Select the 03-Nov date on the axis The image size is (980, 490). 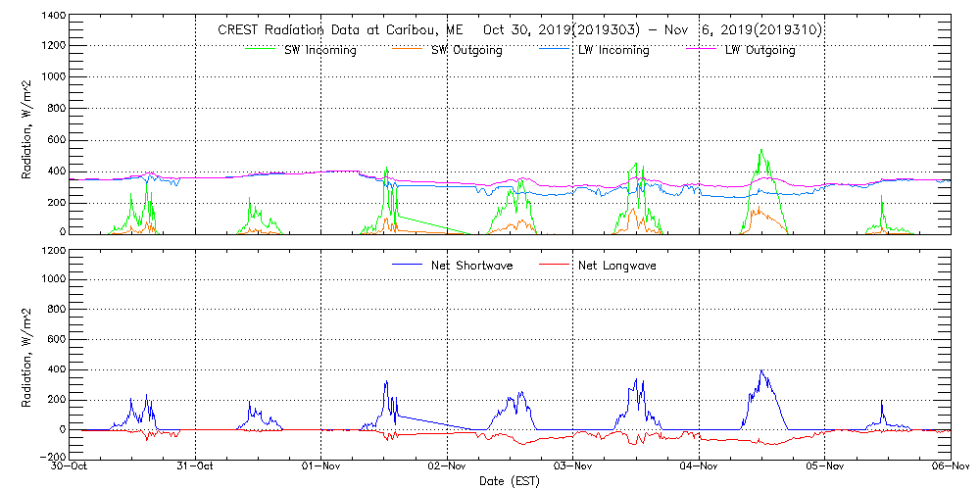(x=573, y=467)
